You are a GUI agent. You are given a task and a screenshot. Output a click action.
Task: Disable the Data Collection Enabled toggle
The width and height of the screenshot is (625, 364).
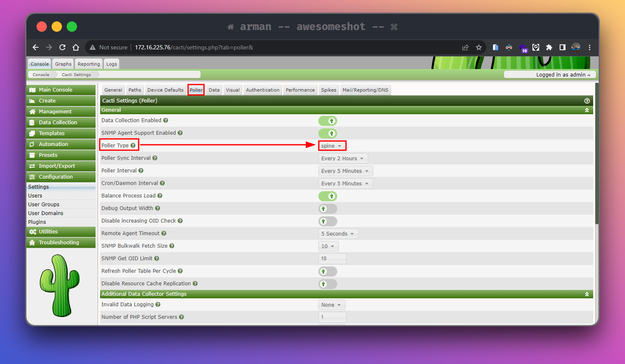click(x=328, y=121)
